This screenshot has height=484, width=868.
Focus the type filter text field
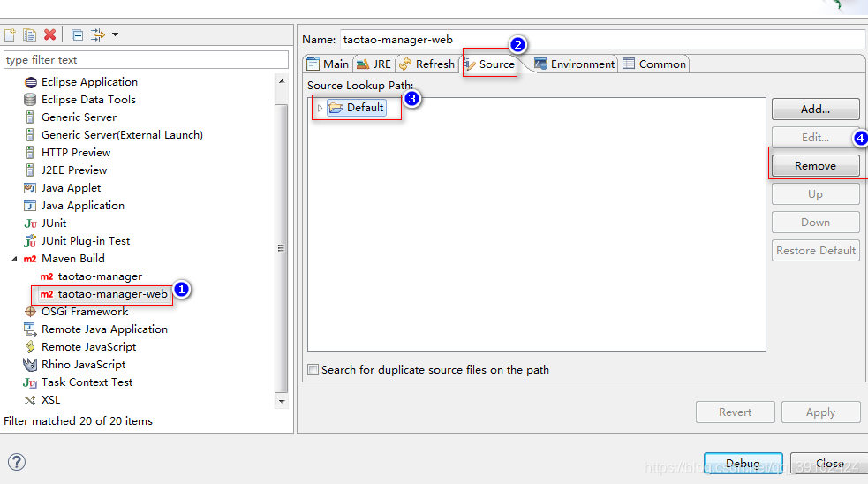[x=147, y=60]
